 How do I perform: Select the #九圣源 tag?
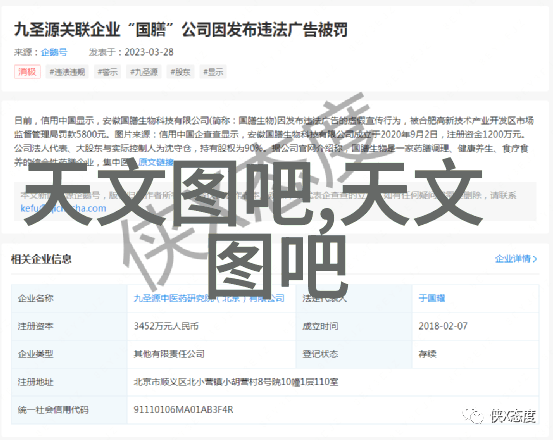pos(144,72)
